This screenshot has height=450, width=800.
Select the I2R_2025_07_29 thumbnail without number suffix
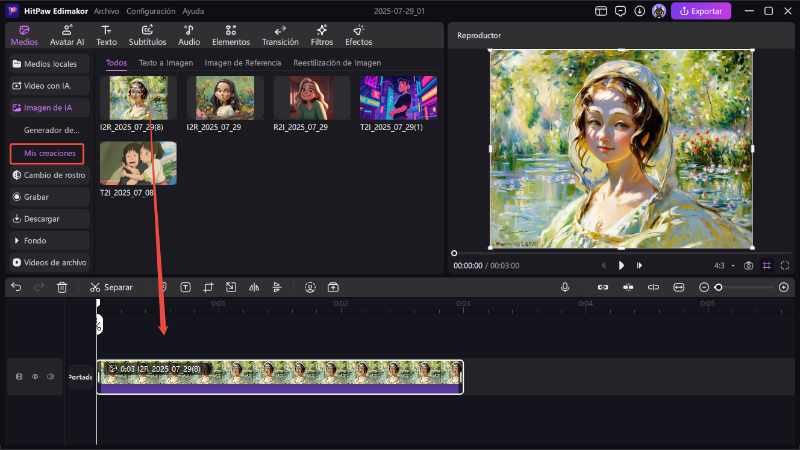pyautogui.click(x=225, y=98)
